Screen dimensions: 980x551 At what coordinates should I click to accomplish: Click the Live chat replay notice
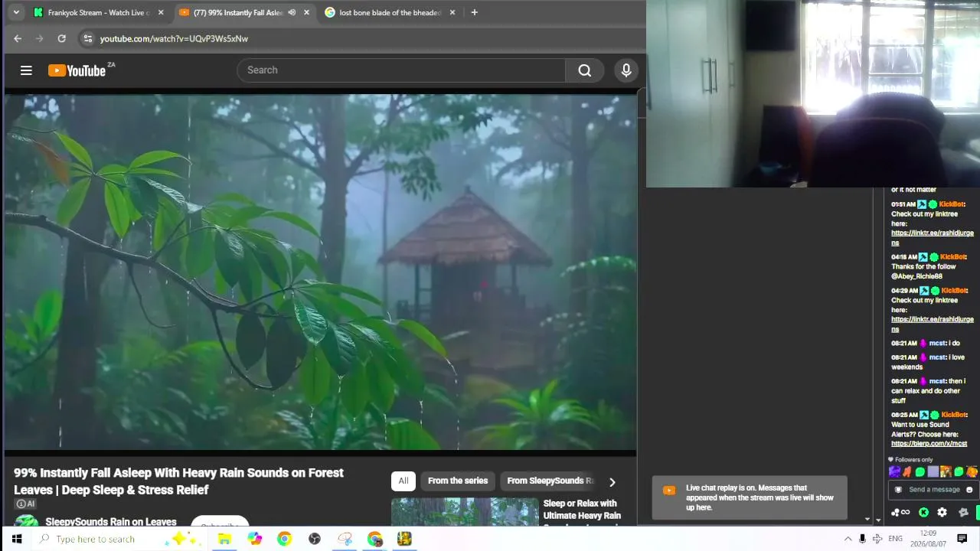[750, 497]
